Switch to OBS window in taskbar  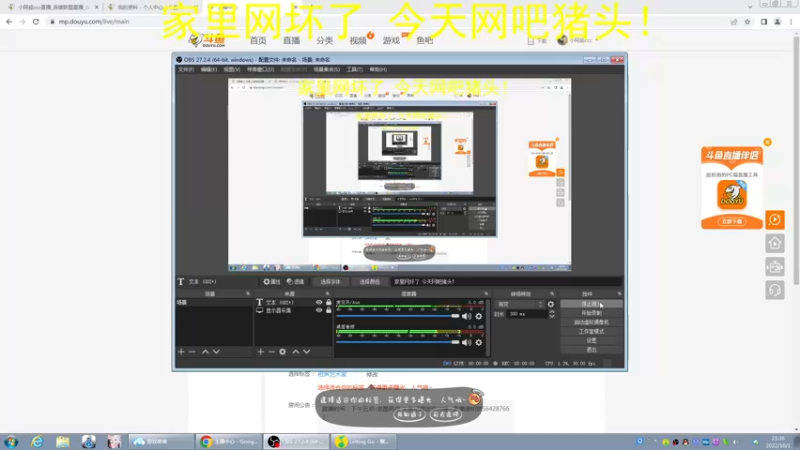[296, 441]
